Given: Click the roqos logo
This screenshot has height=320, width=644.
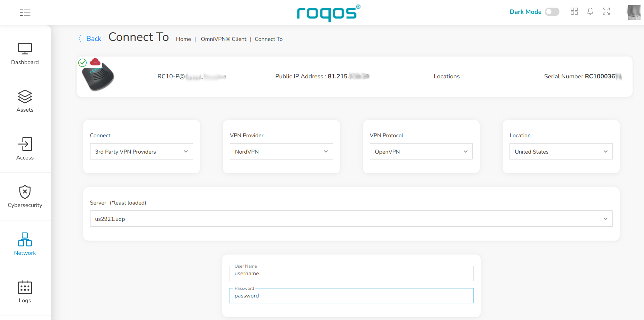Looking at the screenshot, I should 329,13.
